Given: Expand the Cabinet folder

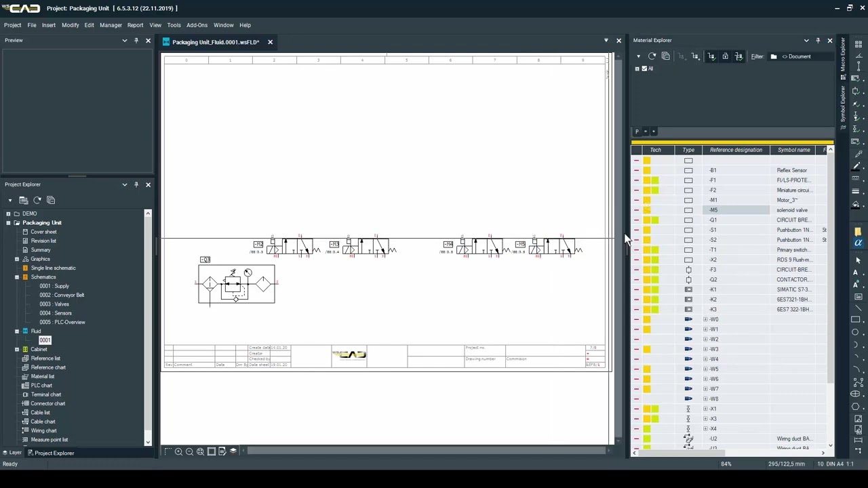Looking at the screenshot, I should (x=17, y=349).
